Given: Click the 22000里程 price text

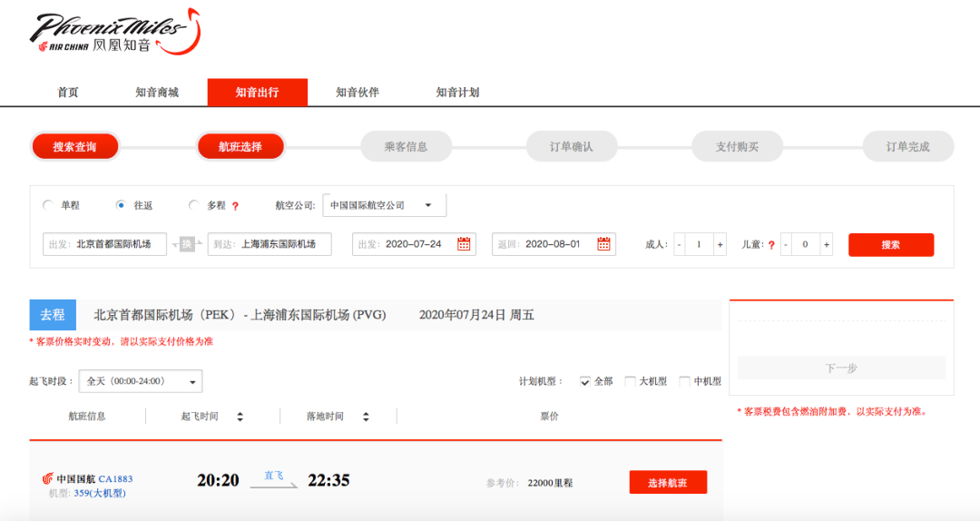Looking at the screenshot, I should pyautogui.click(x=550, y=483).
